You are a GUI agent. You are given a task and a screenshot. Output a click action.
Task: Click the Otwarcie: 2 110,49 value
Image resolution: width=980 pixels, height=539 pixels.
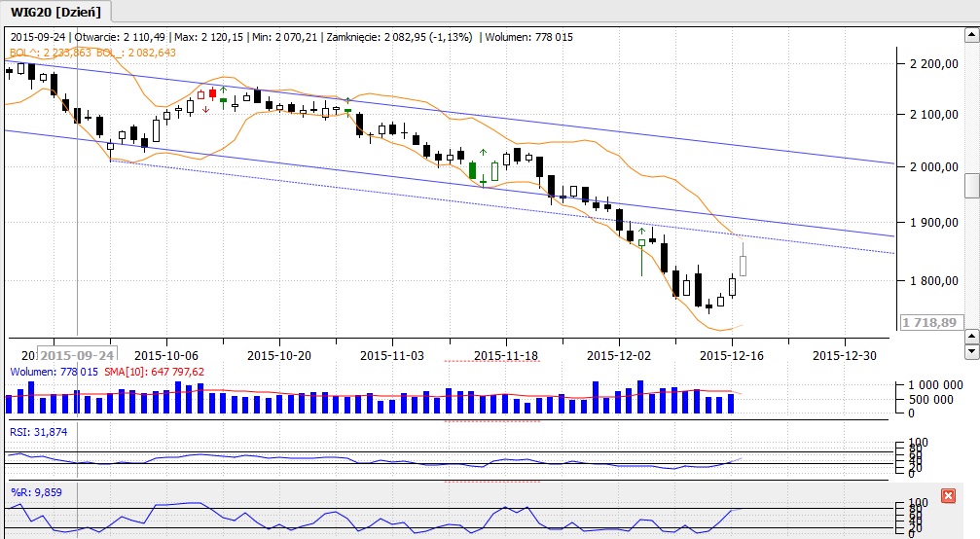point(120,37)
